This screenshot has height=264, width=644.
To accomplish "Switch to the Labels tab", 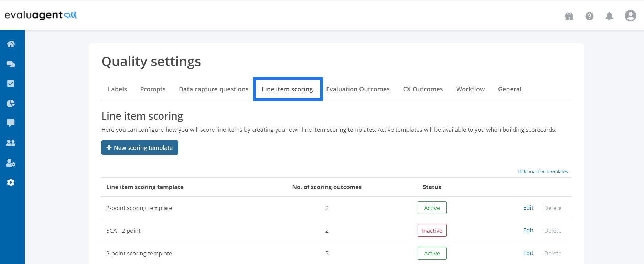I will click(x=117, y=89).
